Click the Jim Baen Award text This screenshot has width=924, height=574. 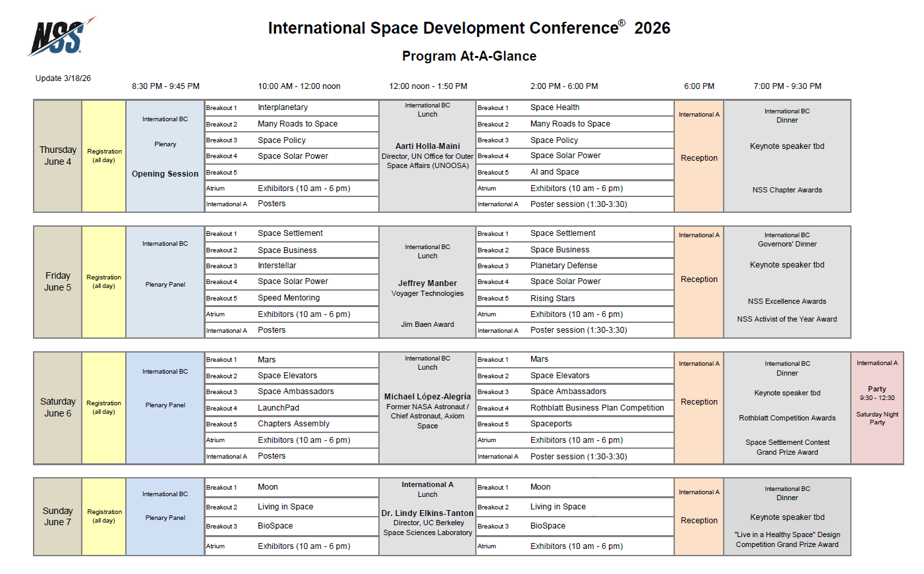[x=427, y=324]
